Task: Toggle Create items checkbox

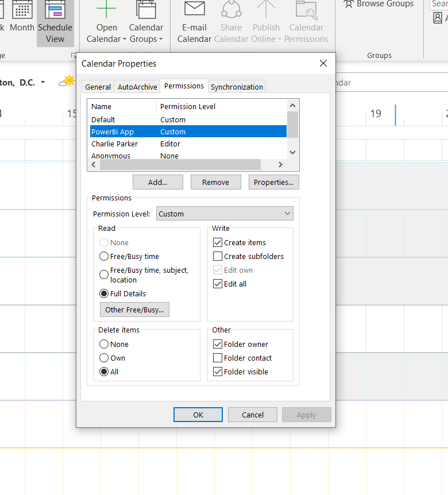Action: pyautogui.click(x=240, y=242)
